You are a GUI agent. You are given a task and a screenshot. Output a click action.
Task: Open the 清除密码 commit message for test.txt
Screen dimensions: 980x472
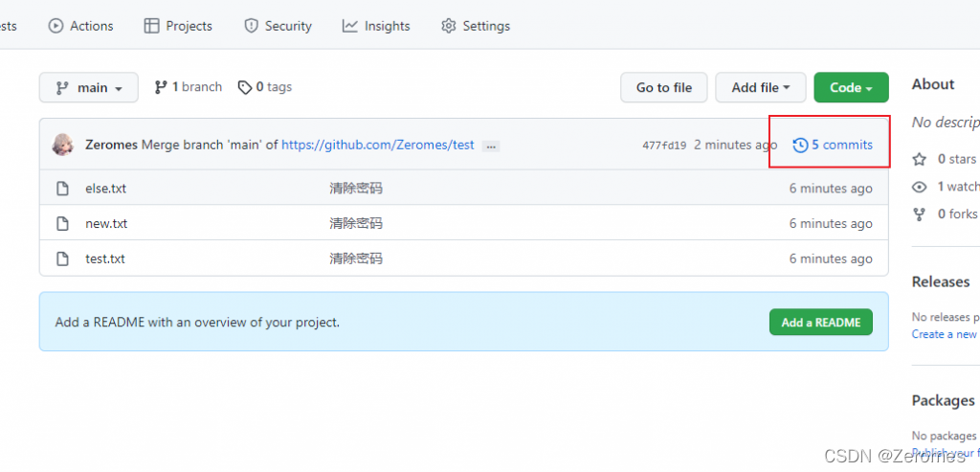click(x=356, y=258)
